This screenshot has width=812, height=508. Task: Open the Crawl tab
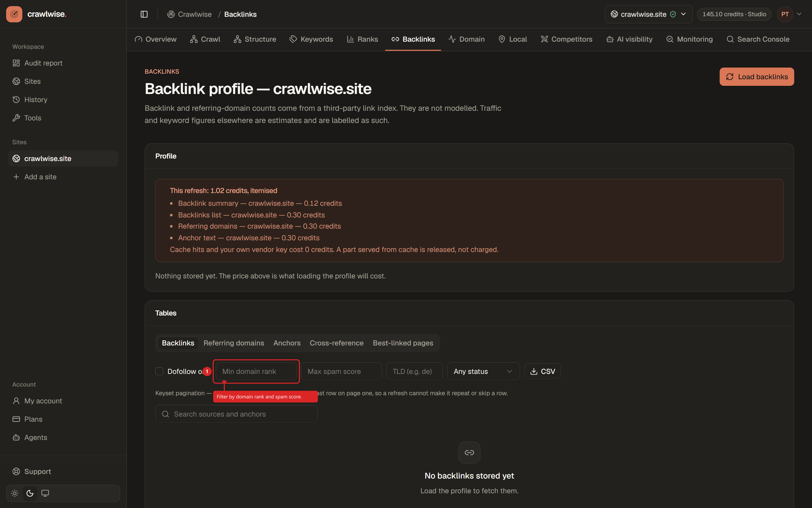205,39
